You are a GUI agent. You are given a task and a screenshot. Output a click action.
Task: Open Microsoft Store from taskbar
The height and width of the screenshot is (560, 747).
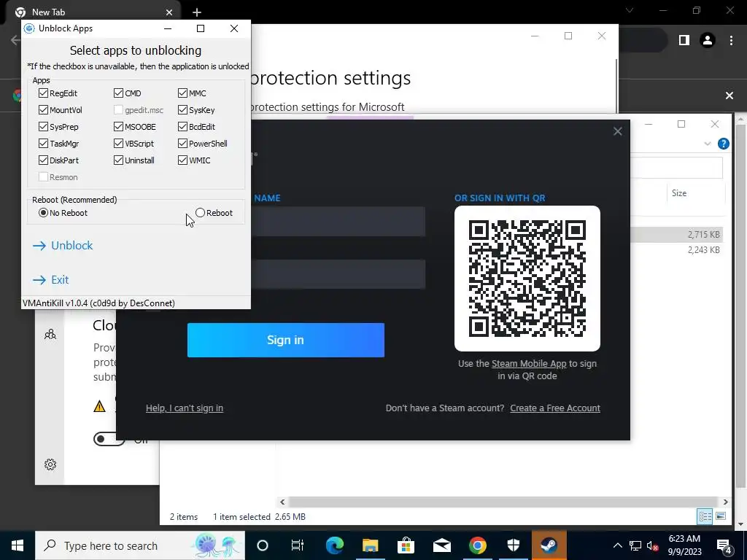click(x=406, y=545)
